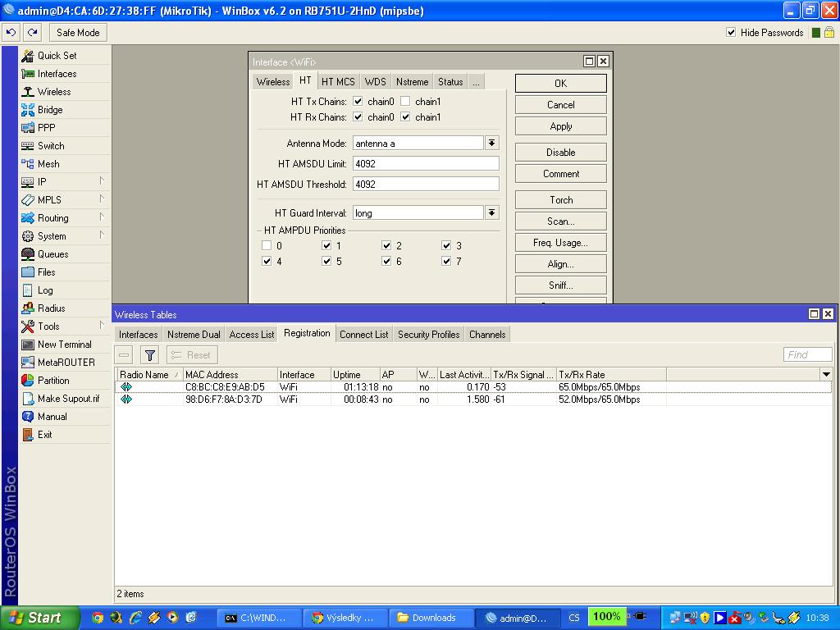The image size is (840, 630).
Task: Open Queues in sidebar
Action: pos(52,254)
